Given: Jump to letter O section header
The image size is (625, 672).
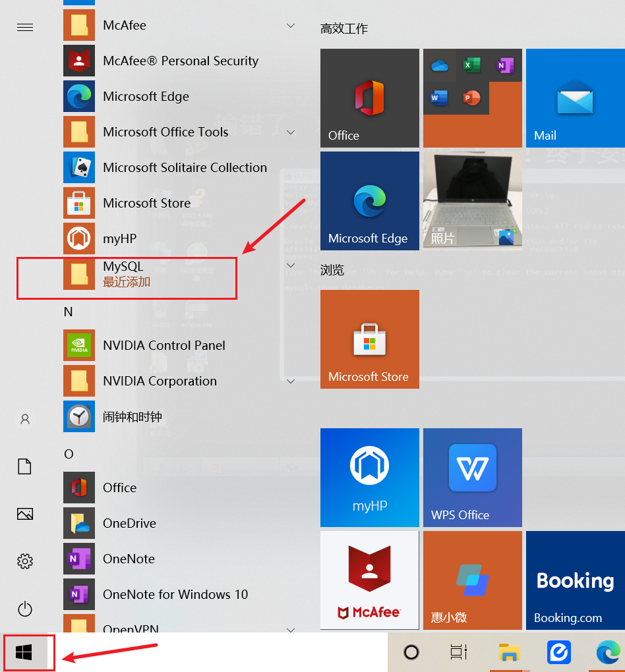Looking at the screenshot, I should coord(69,454).
